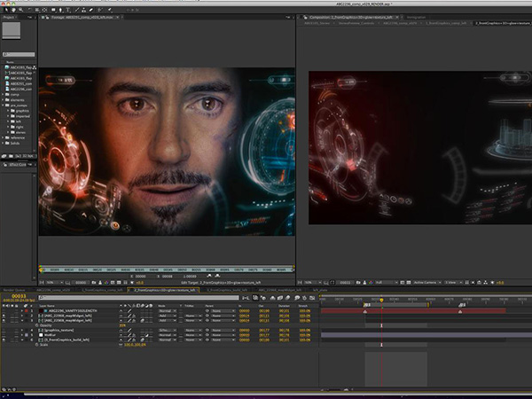Expand the reference folder
The width and height of the screenshot is (532, 399).
pos(3,137)
